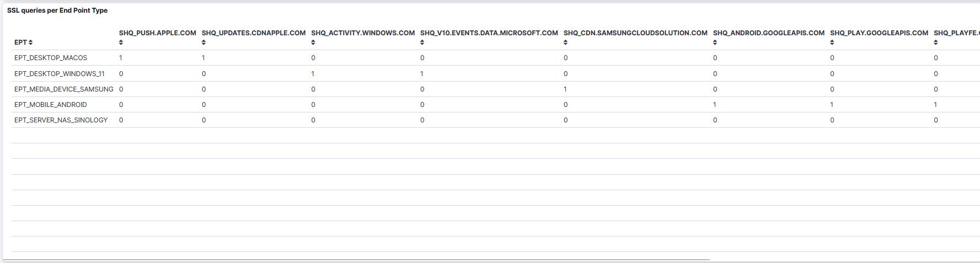
Task: Select the EPT_DESKTOP_MACOS row label
Action: pos(51,58)
